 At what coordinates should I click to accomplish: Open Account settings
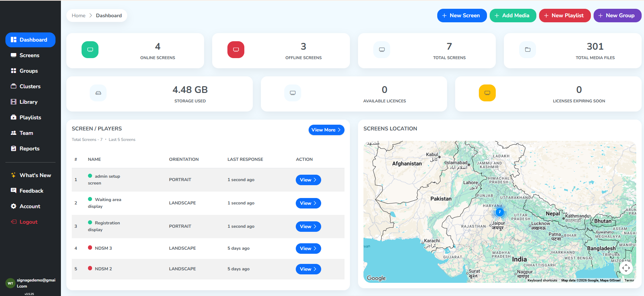point(30,206)
